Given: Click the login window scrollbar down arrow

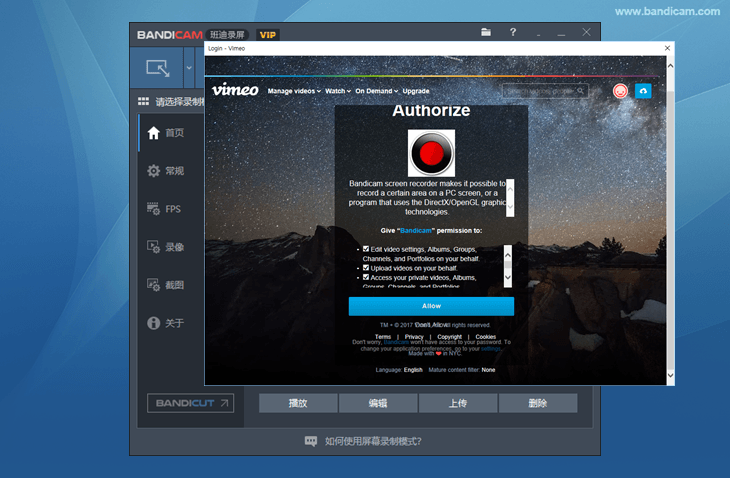Looking at the screenshot, I should (670, 375).
